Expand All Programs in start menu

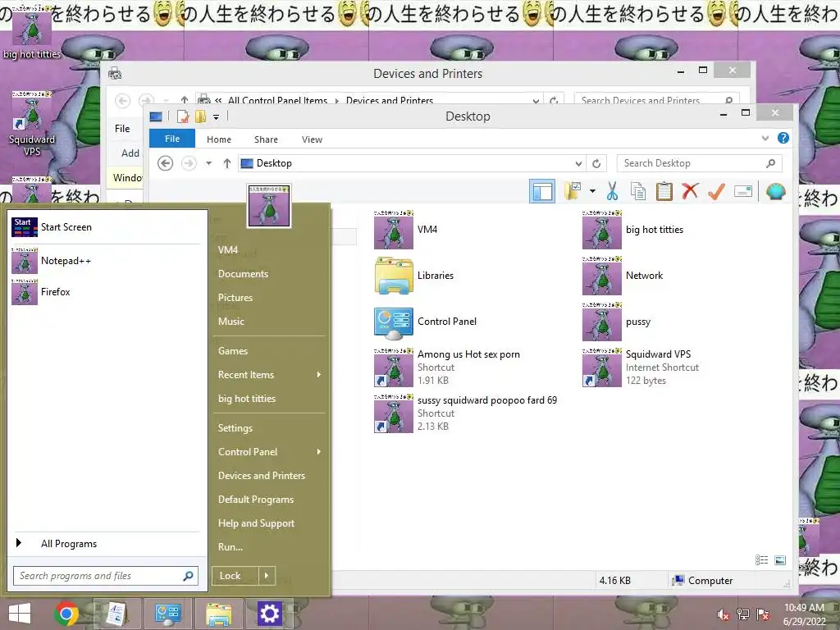106,543
